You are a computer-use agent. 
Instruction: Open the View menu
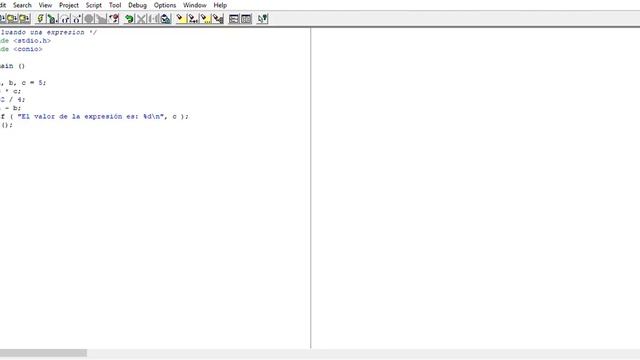click(x=45, y=5)
